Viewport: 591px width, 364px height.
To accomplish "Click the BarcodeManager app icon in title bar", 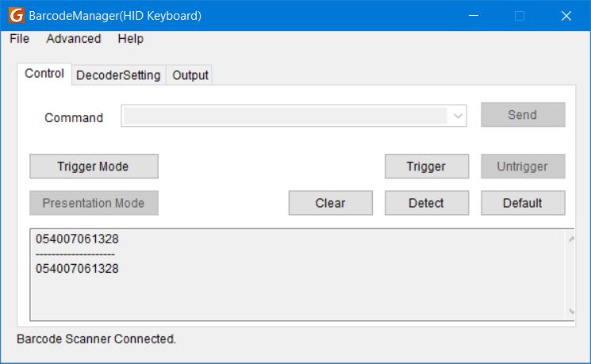I will pyautogui.click(x=16, y=16).
